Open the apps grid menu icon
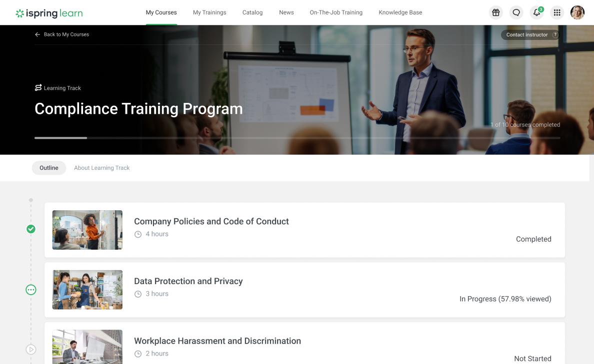This screenshot has width=594, height=364. [x=557, y=12]
